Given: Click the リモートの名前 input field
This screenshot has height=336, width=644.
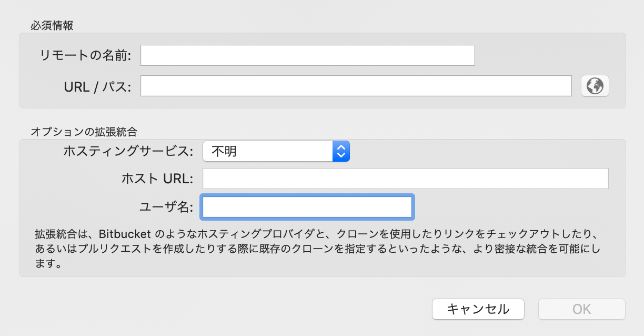Looking at the screenshot, I should click(x=308, y=55).
